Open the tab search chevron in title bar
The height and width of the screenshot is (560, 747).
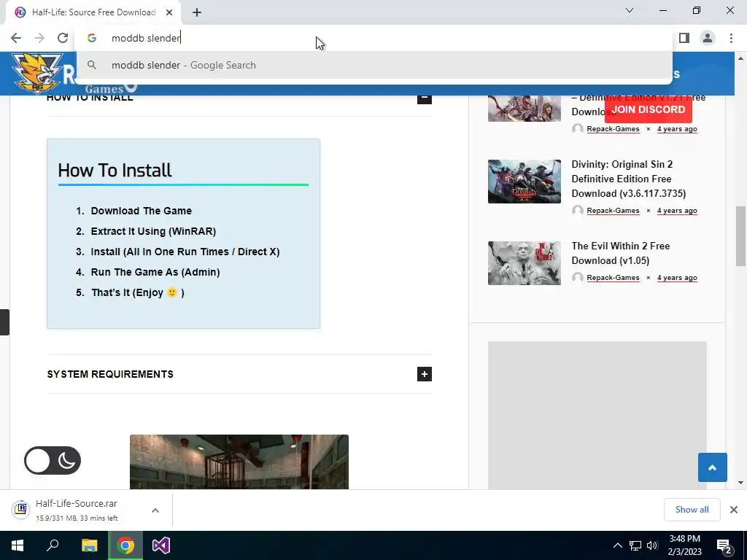[630, 10]
